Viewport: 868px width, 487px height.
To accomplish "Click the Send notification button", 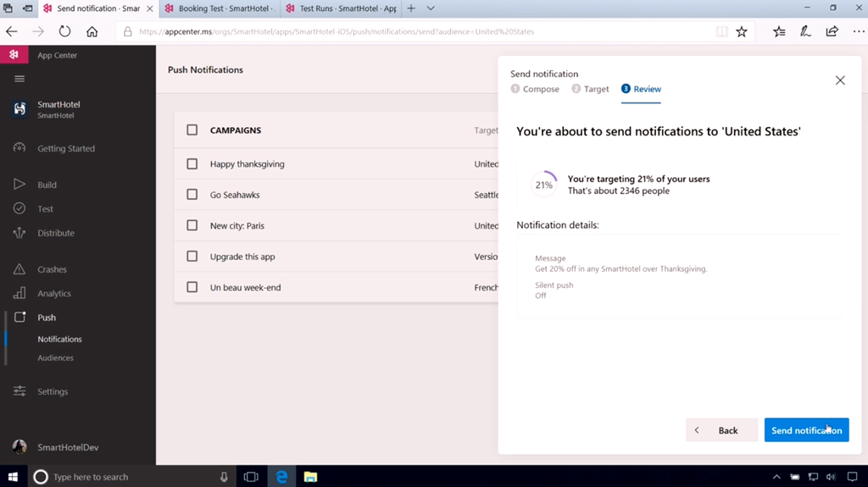I will (806, 430).
